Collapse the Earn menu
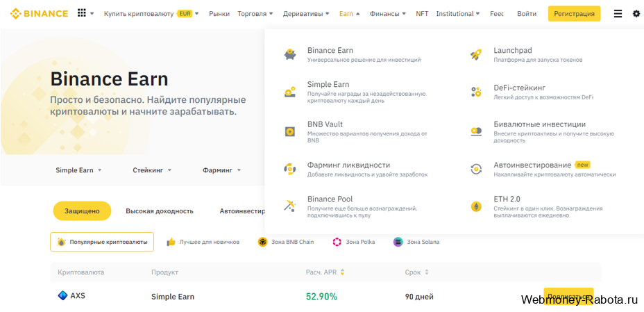The image size is (644, 312). (x=350, y=14)
